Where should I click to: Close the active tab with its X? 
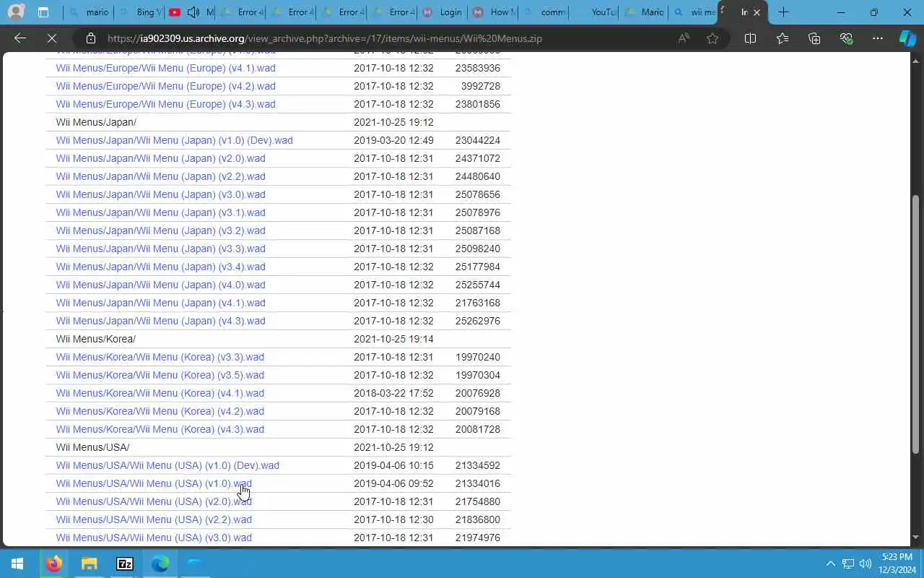pyautogui.click(x=756, y=12)
